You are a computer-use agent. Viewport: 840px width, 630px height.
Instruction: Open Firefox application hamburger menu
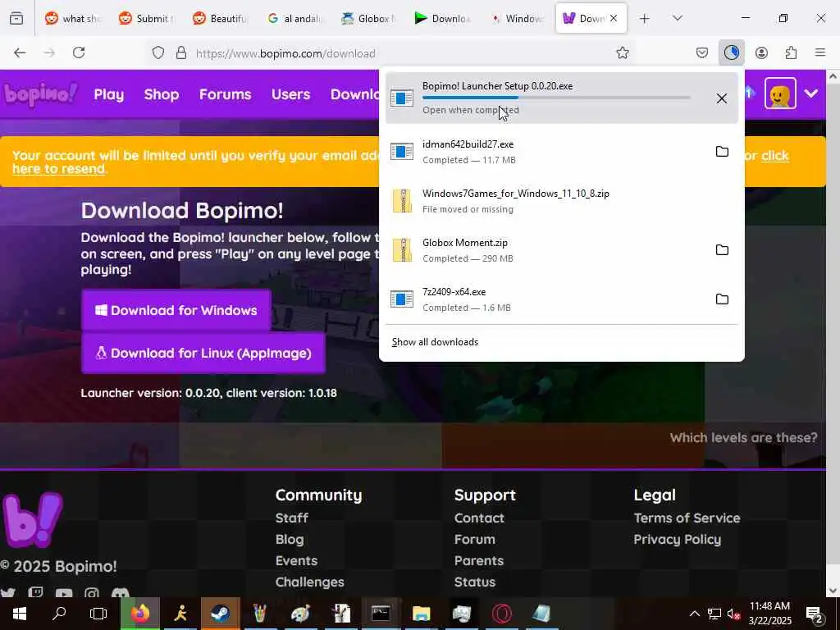click(820, 52)
